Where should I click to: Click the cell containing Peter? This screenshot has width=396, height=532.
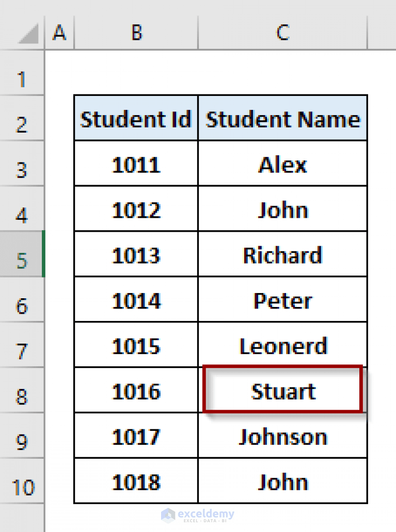282,300
